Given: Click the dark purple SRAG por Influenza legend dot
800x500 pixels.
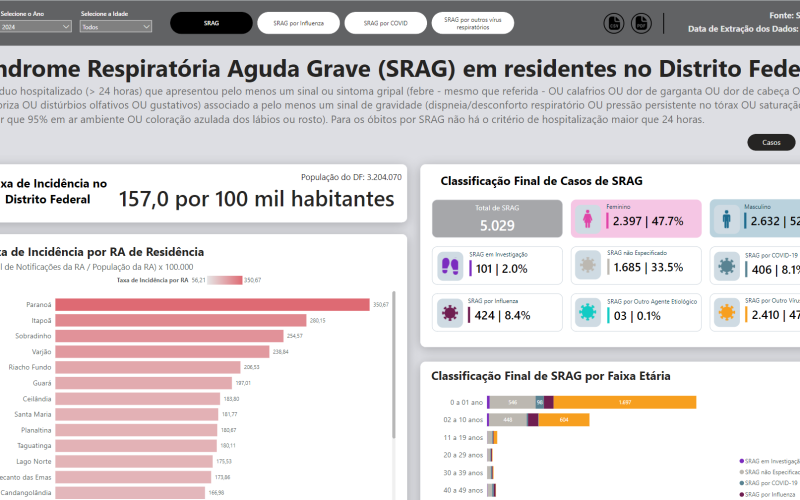Looking at the screenshot, I should click(x=741, y=494).
